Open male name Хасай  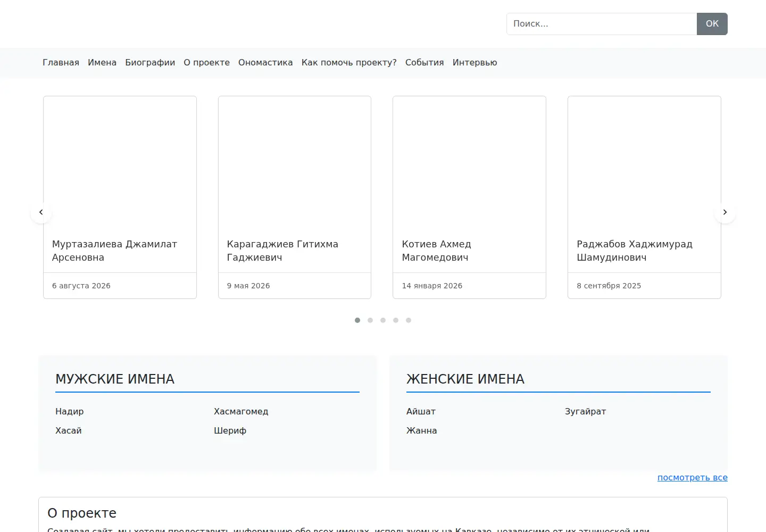pos(69,430)
